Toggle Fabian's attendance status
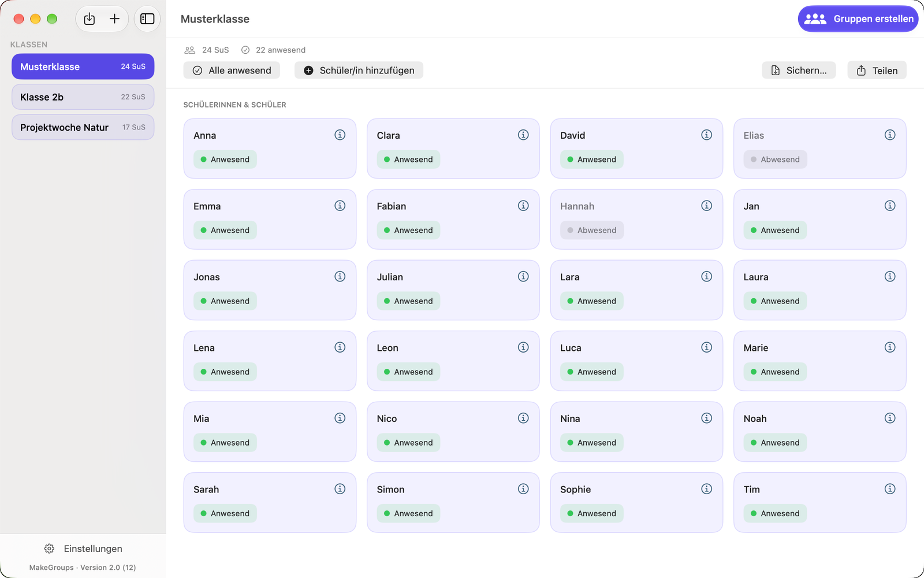Viewport: 924px width, 578px height. pyautogui.click(x=408, y=230)
